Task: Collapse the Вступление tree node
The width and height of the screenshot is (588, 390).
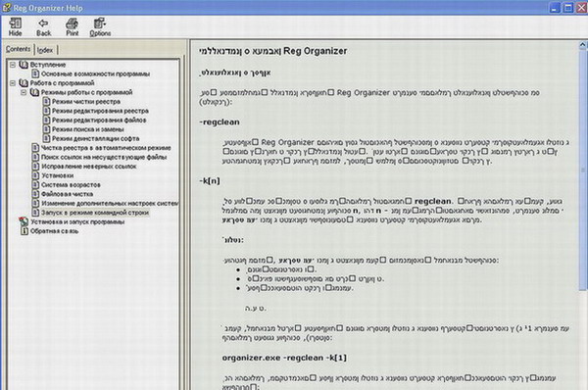Action: tap(13, 65)
